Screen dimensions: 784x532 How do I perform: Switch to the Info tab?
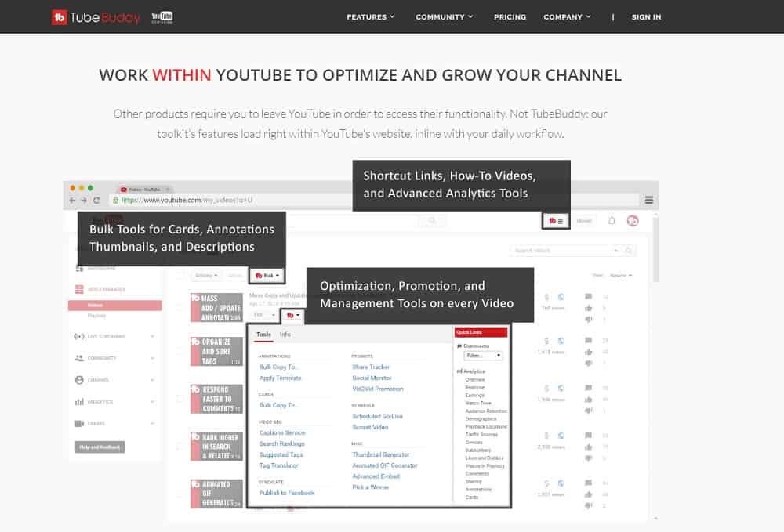(x=285, y=335)
